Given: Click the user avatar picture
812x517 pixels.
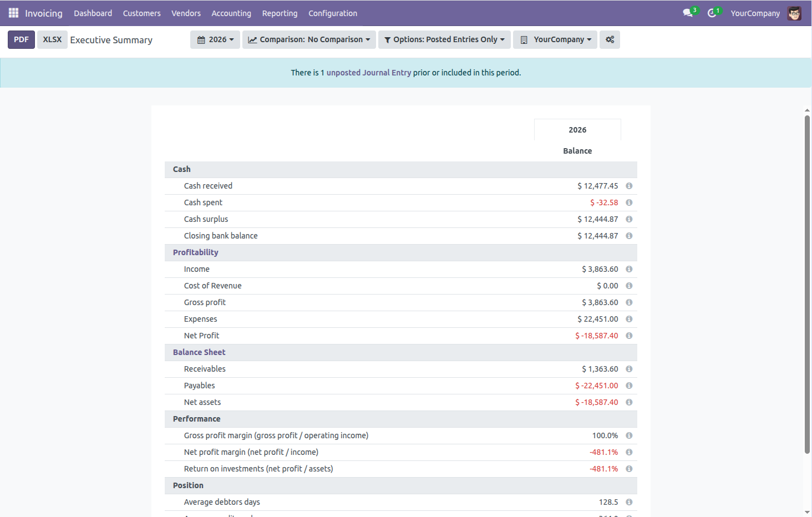Looking at the screenshot, I should point(794,13).
